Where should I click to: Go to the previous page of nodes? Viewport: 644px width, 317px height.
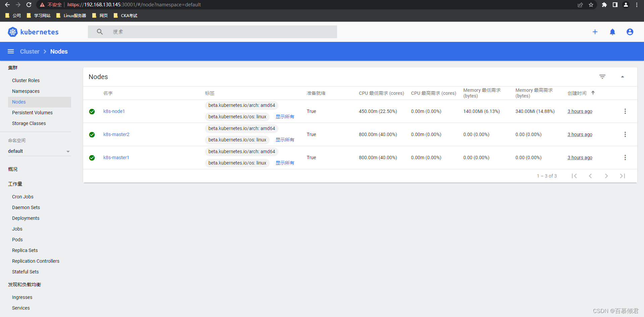point(590,176)
